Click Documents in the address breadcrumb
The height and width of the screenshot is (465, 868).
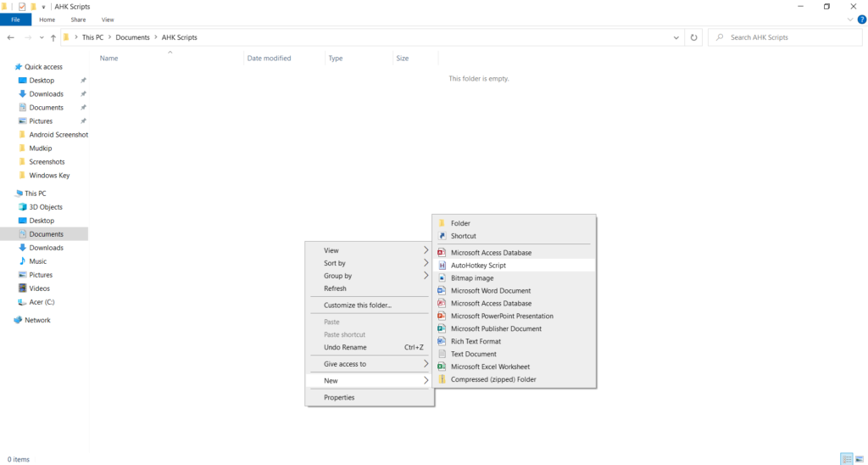click(132, 37)
